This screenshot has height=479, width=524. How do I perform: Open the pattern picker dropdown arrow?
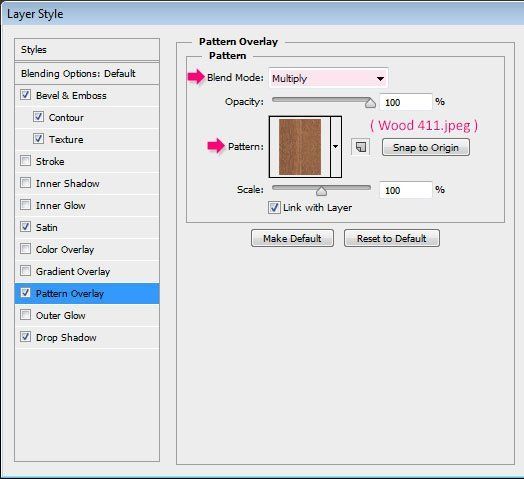(x=336, y=146)
